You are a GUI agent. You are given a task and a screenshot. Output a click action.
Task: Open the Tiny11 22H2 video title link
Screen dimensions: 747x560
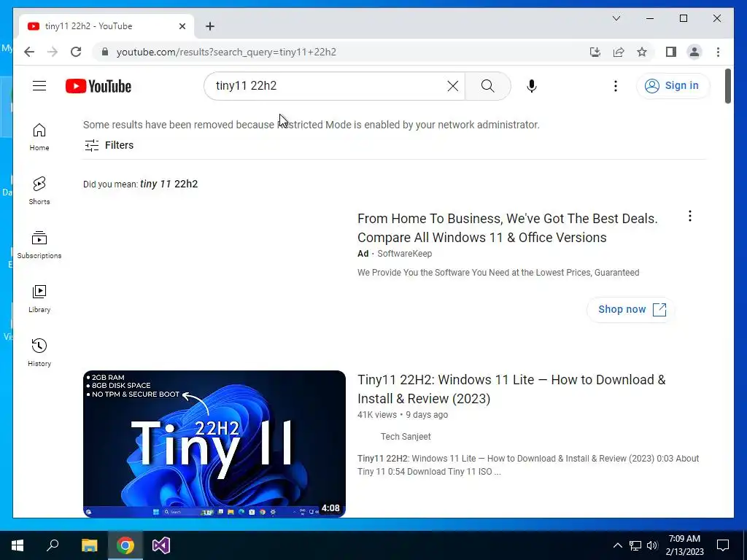pos(511,389)
